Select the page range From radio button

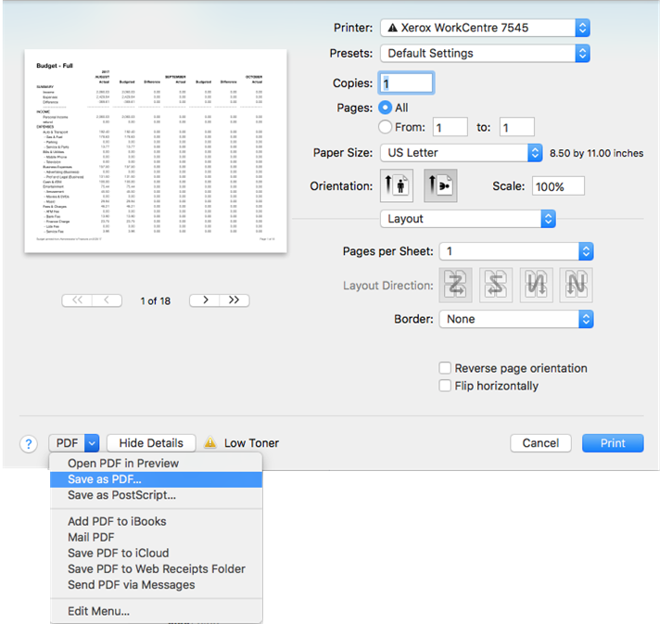(x=386, y=128)
